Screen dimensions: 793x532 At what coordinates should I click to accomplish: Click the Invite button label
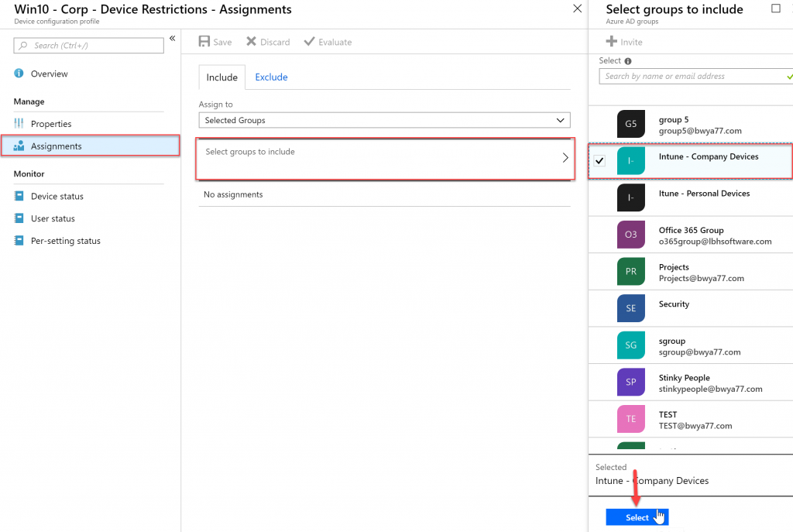tap(631, 43)
